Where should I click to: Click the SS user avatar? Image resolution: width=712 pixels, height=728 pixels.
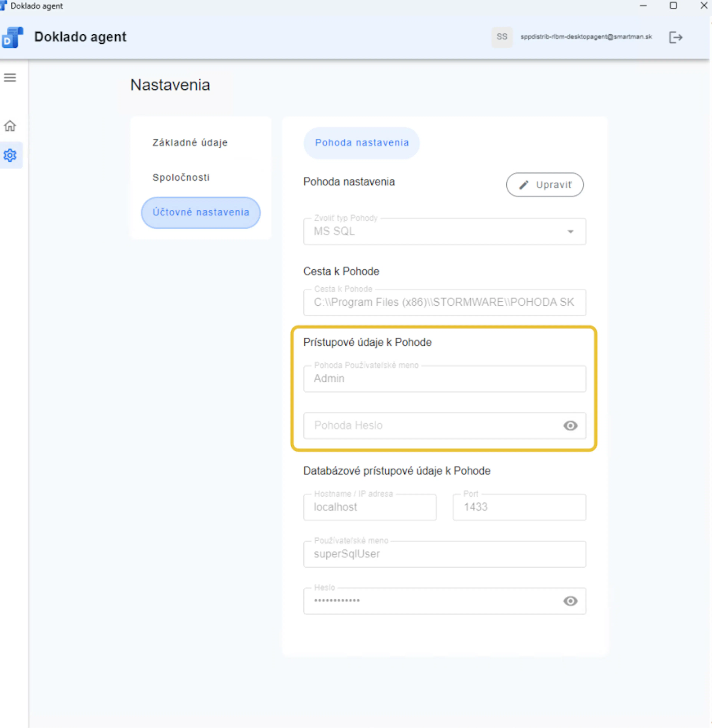[x=502, y=37]
